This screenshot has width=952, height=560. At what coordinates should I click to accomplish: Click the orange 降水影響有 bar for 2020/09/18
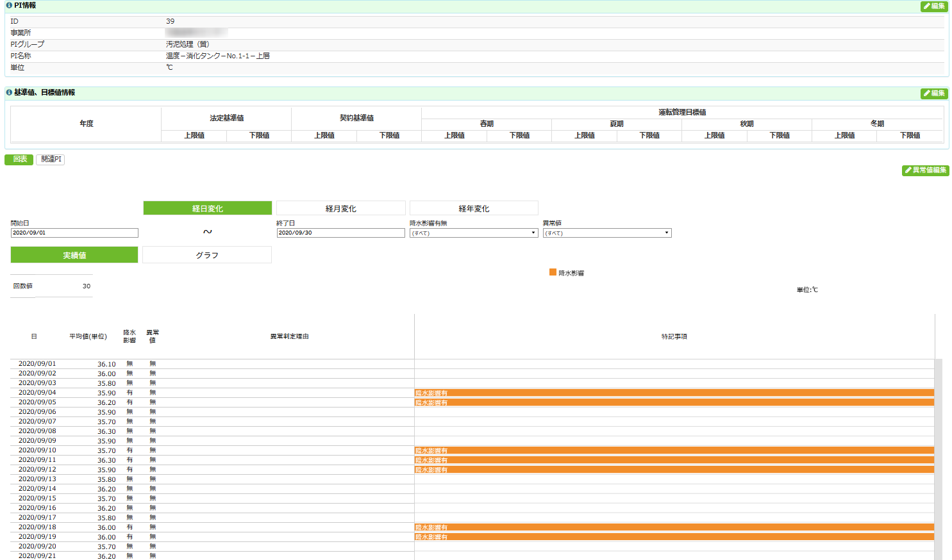point(674,527)
